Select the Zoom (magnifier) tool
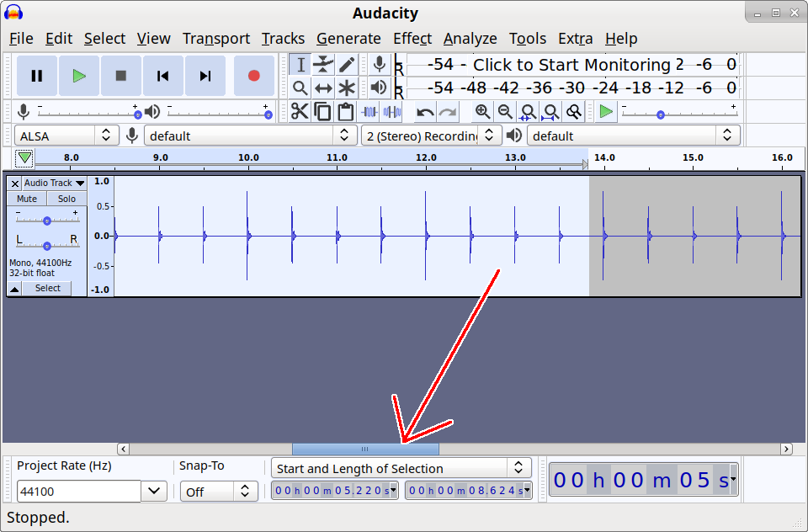808x532 pixels. [300, 88]
